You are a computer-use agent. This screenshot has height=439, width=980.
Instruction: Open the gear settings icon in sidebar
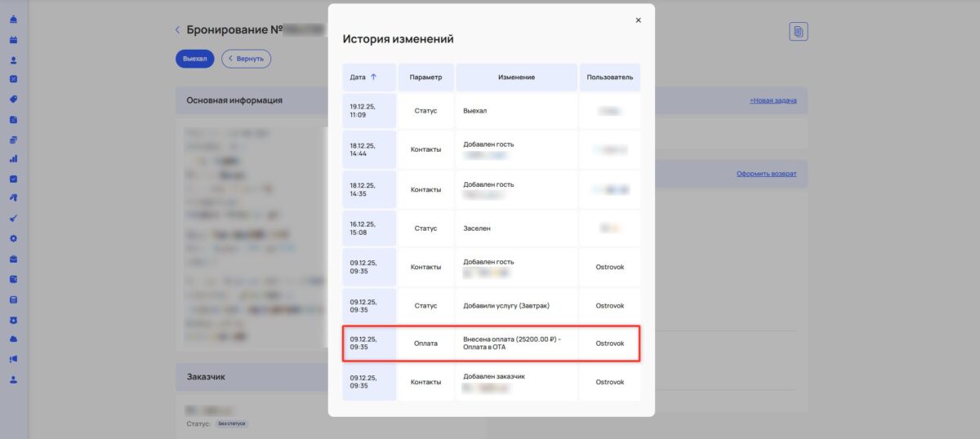[x=14, y=238]
